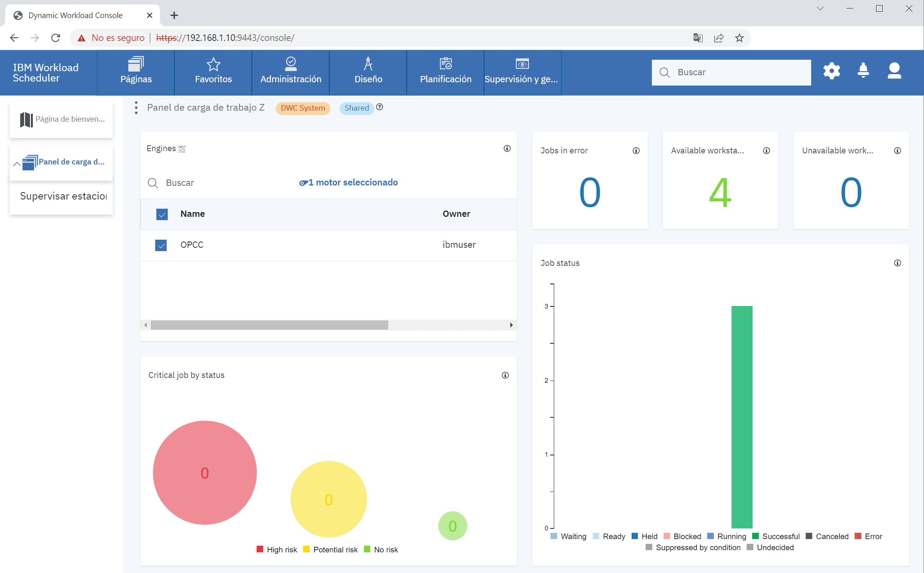924x573 pixels.
Task: Click the High risk red legend swatch
Action: tap(260, 549)
